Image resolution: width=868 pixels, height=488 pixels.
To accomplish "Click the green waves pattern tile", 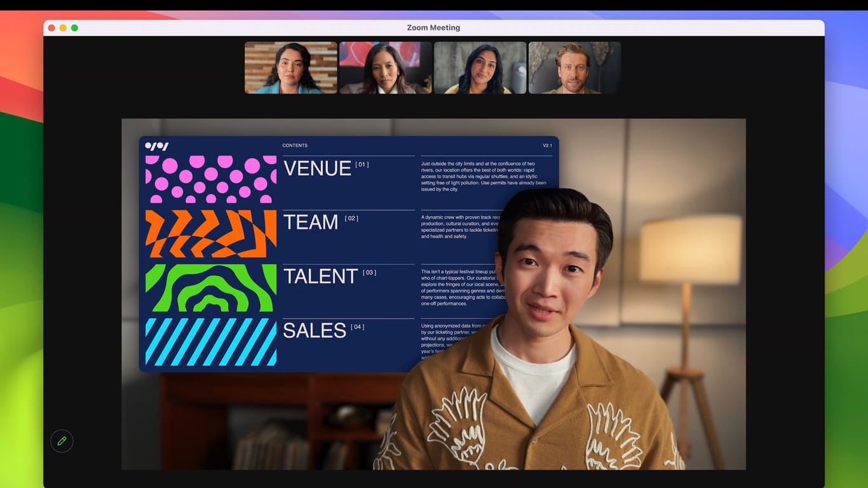I will [211, 288].
